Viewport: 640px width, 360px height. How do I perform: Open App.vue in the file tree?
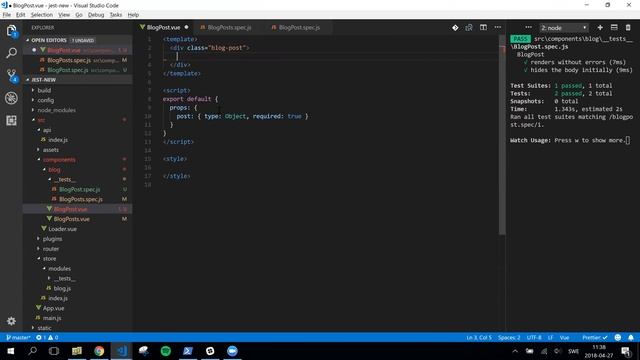click(53, 308)
